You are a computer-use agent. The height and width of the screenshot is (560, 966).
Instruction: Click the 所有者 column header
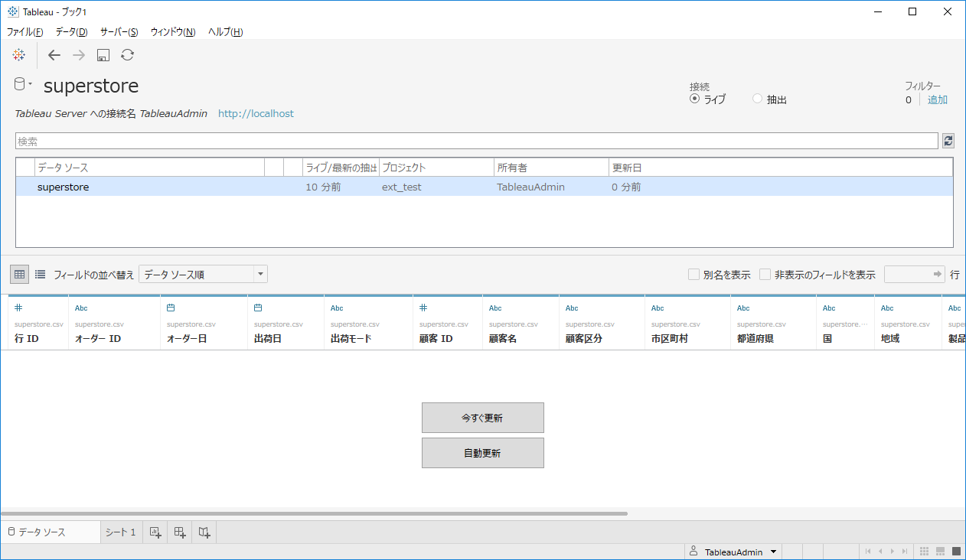[551, 168]
